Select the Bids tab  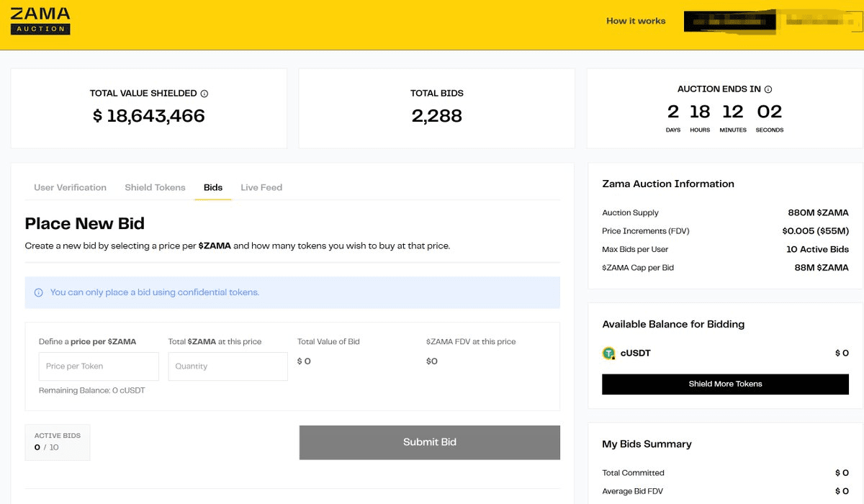213,187
